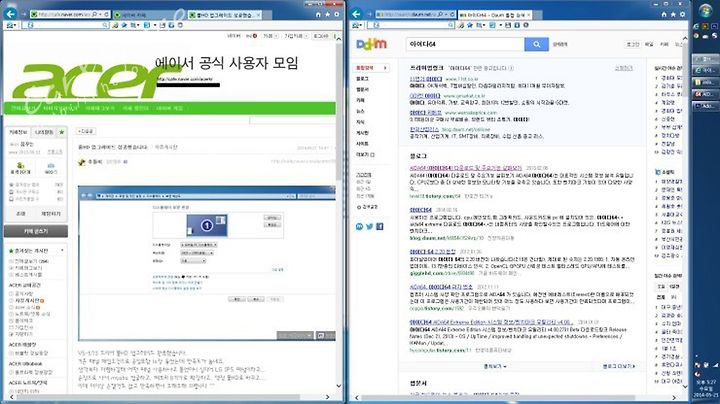The image size is (720, 404).
Task: Expand 더보기 in Daum category list
Action: pyautogui.click(x=365, y=155)
